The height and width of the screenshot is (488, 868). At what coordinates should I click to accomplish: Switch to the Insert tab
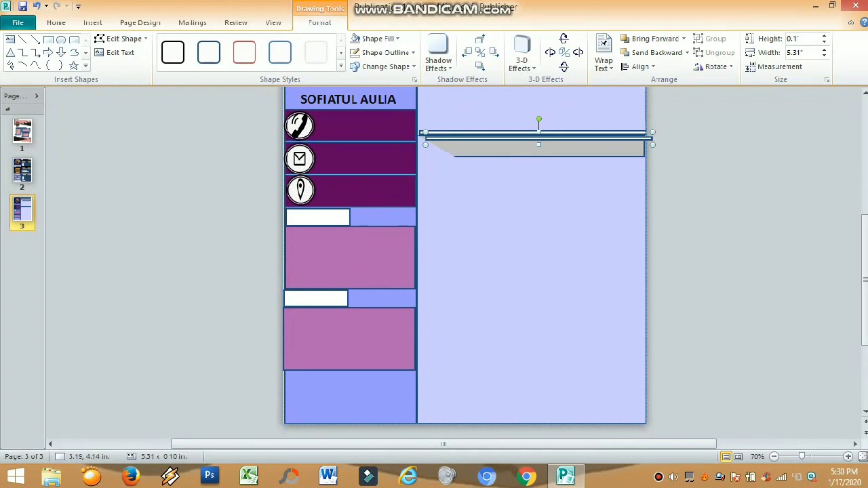pyautogui.click(x=93, y=22)
